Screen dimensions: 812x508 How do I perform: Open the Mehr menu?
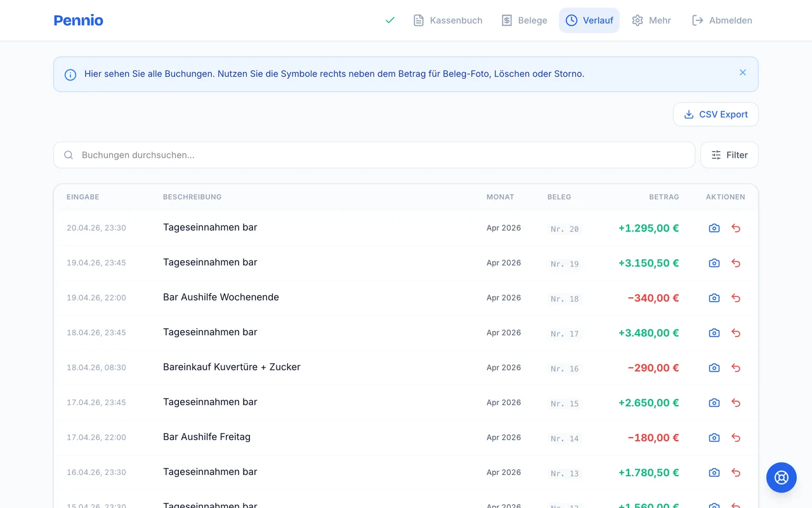click(652, 20)
